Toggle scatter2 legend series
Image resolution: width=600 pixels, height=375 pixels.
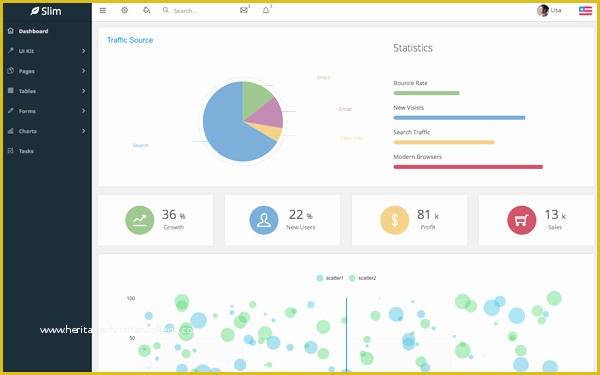tap(362, 278)
